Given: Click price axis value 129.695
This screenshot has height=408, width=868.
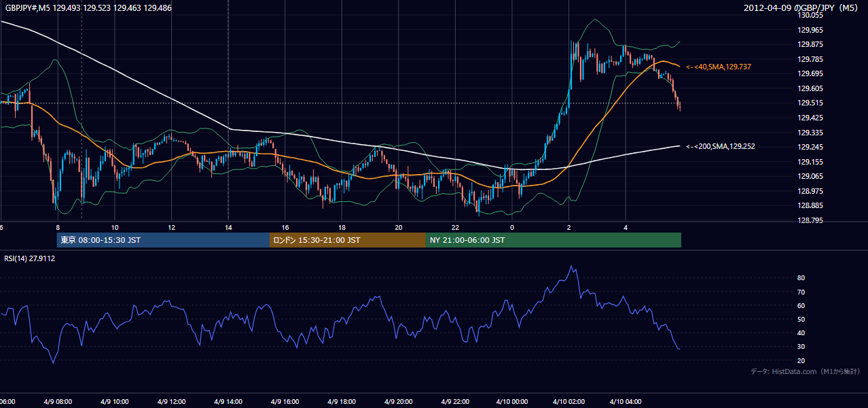Looking at the screenshot, I should (811, 73).
